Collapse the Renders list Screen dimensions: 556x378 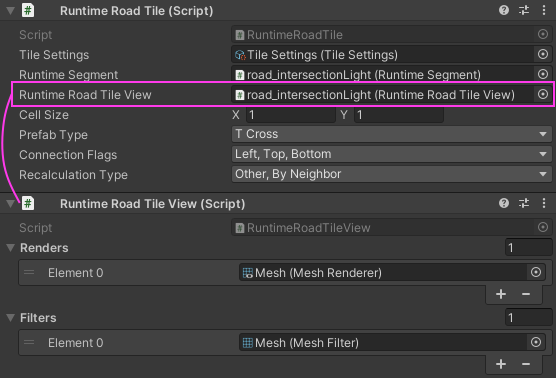[x=10, y=248]
